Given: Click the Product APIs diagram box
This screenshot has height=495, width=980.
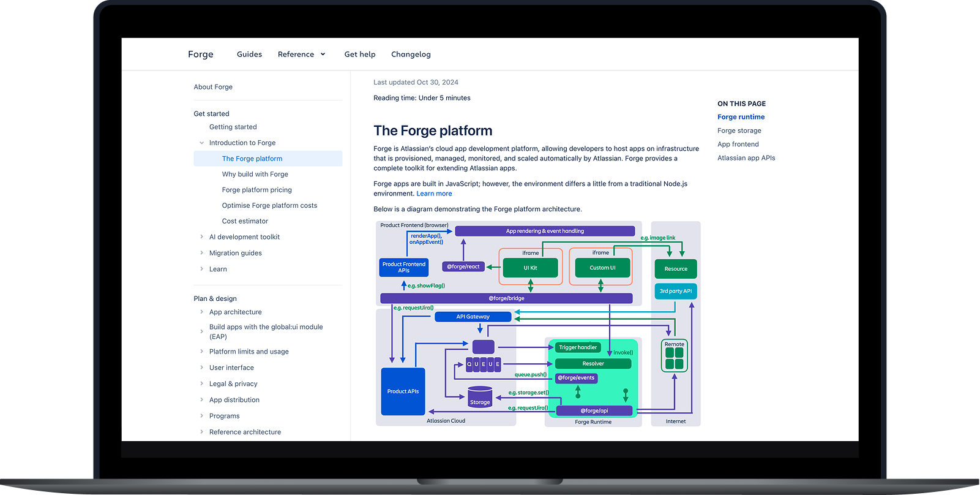Looking at the screenshot, I should [403, 391].
